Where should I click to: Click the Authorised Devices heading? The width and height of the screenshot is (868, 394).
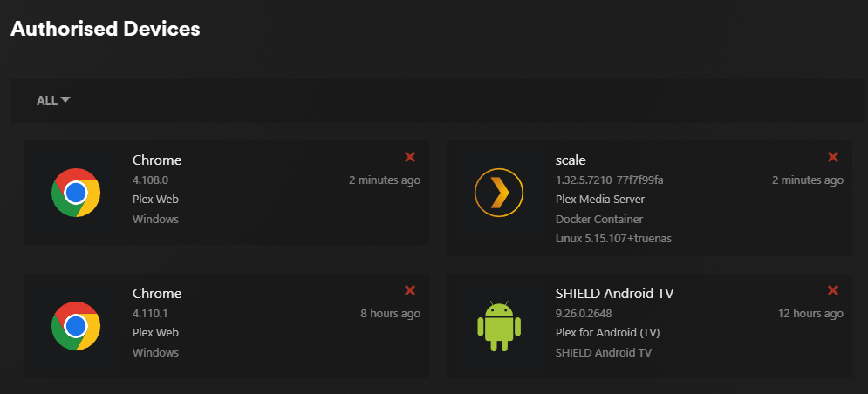[106, 29]
